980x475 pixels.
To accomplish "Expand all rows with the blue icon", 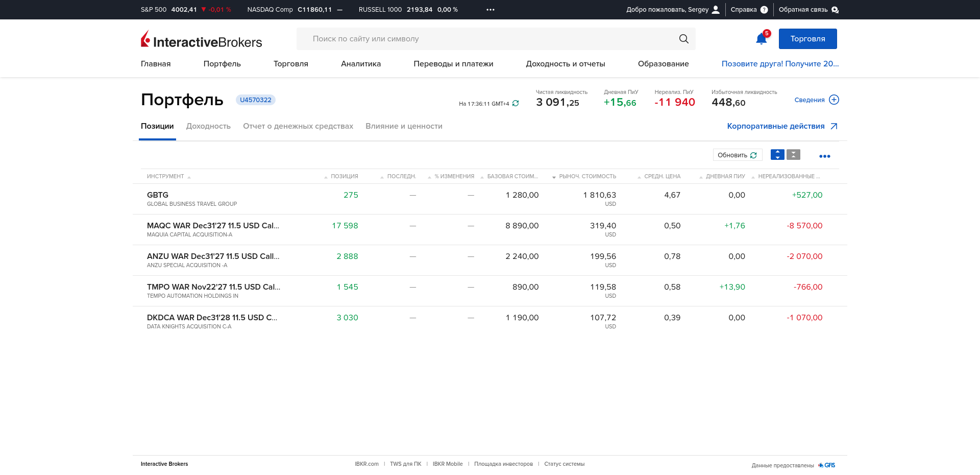I will coord(777,155).
